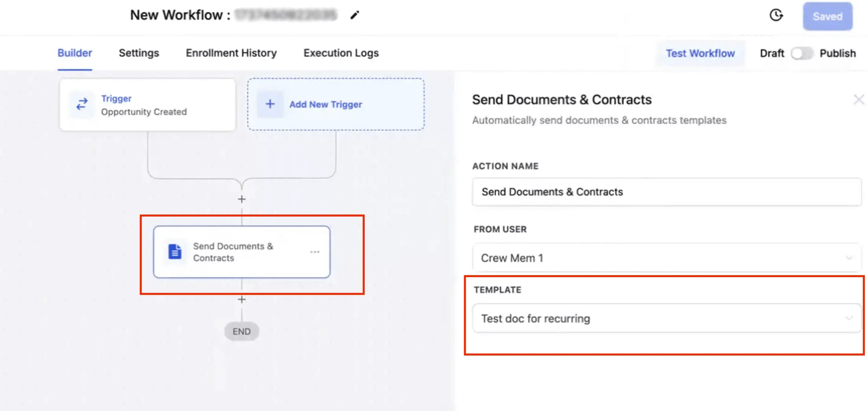Close the Send Documents & Contracts panel
Viewport: 868px width, 411px height.
(x=859, y=100)
